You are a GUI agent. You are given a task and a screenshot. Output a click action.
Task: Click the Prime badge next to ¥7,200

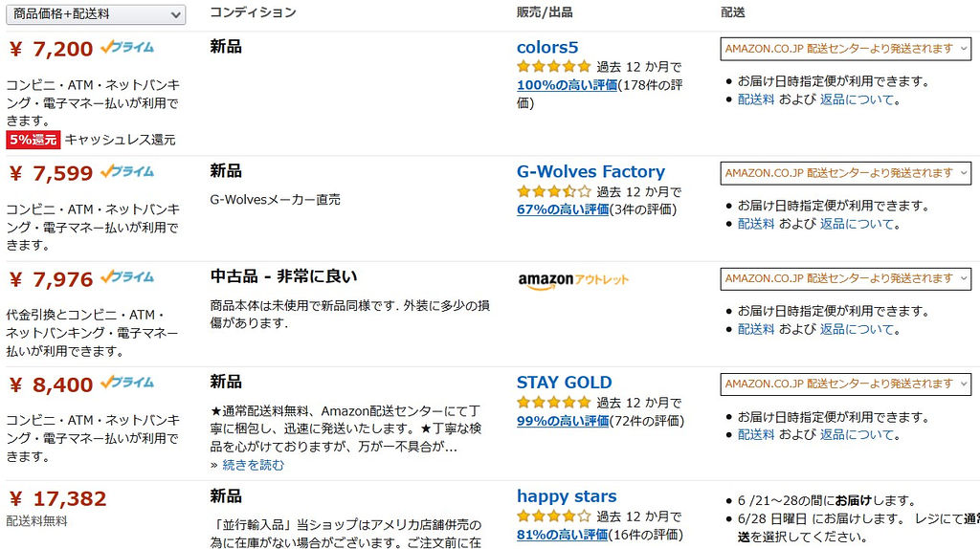coord(127,47)
